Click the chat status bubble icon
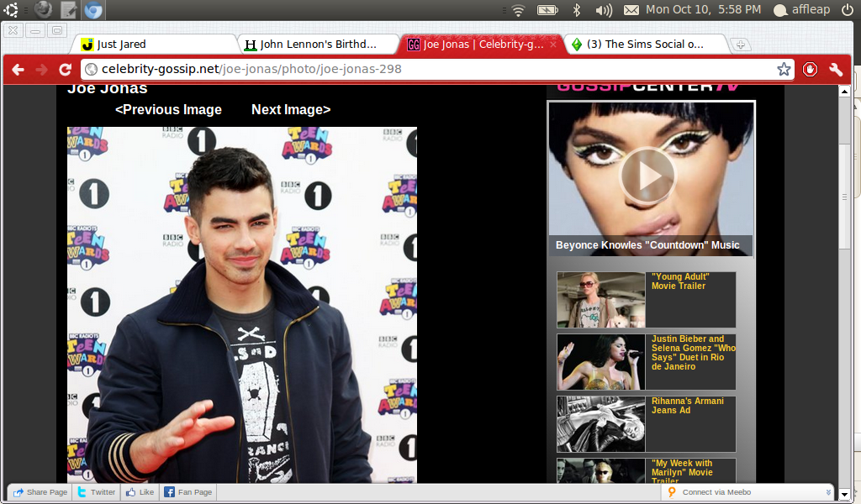Screen dimensions: 861x504 (780, 10)
